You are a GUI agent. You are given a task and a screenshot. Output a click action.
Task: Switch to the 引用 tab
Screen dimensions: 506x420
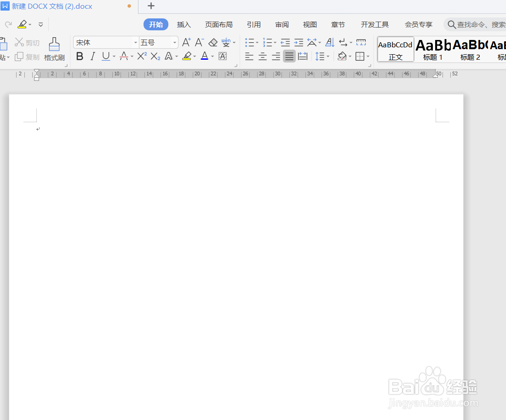pos(253,24)
